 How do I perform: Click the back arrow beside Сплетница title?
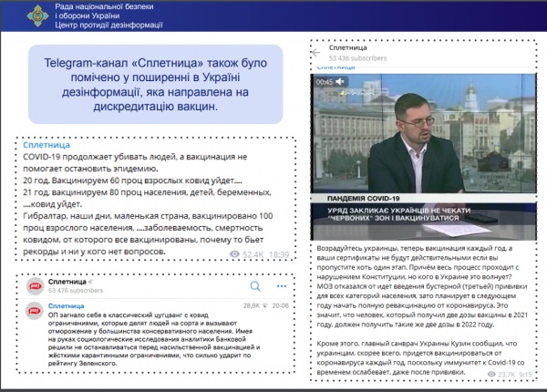point(315,53)
